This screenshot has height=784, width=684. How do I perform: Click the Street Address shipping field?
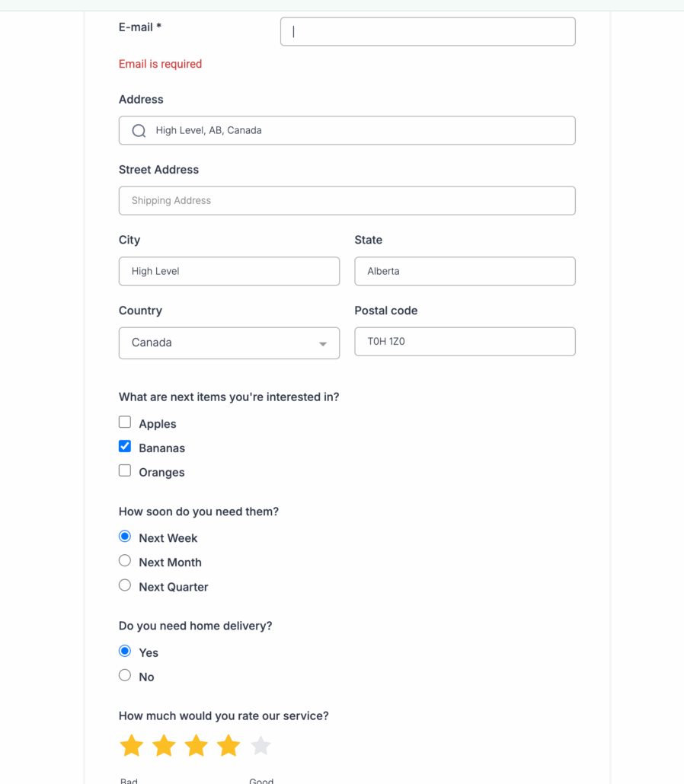347,201
